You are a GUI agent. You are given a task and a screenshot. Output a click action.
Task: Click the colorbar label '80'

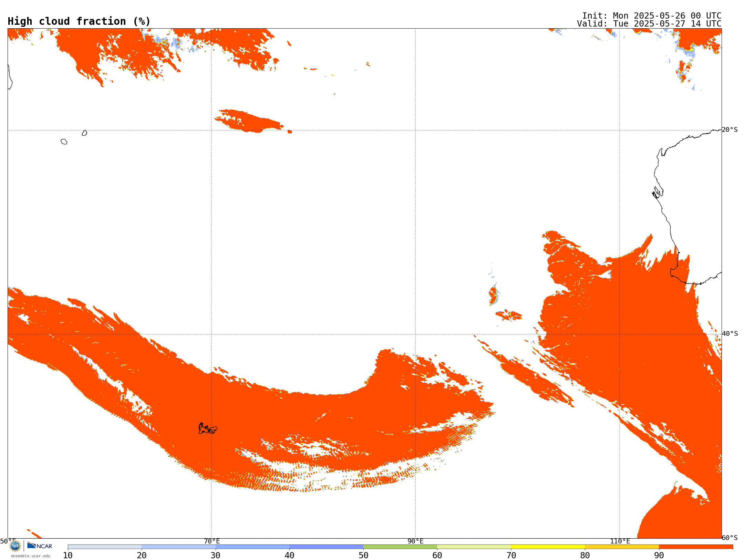(x=585, y=555)
